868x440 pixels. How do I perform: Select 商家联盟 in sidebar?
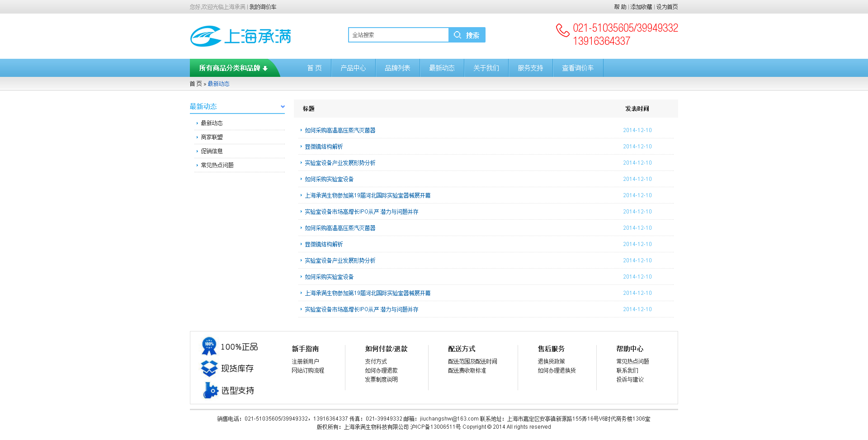212,137
